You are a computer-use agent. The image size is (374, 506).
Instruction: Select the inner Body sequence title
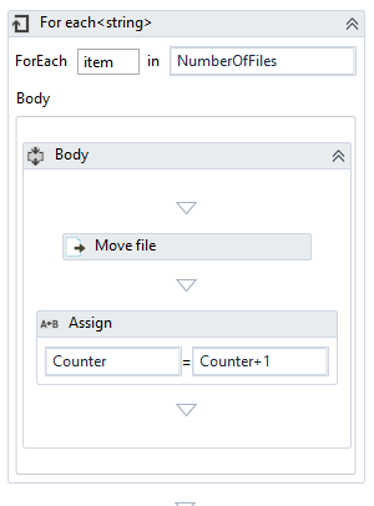(x=72, y=155)
